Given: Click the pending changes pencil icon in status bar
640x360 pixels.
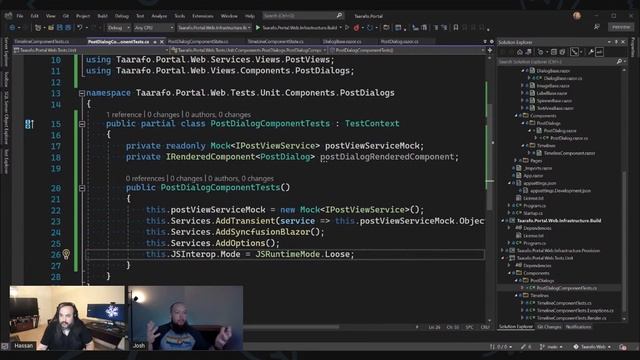Looking at the screenshot, I should point(523,347).
